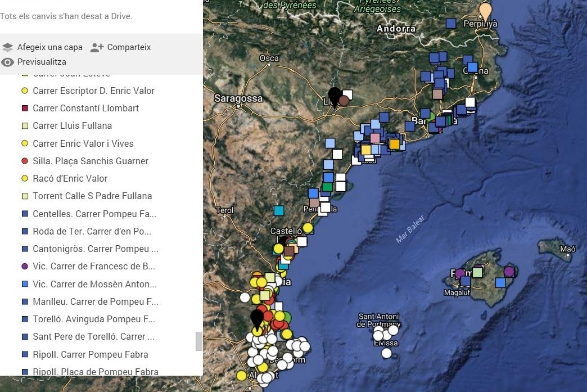Select Silla. Plaça Sanchis Guarner item
The image size is (587, 392).
(x=91, y=161)
